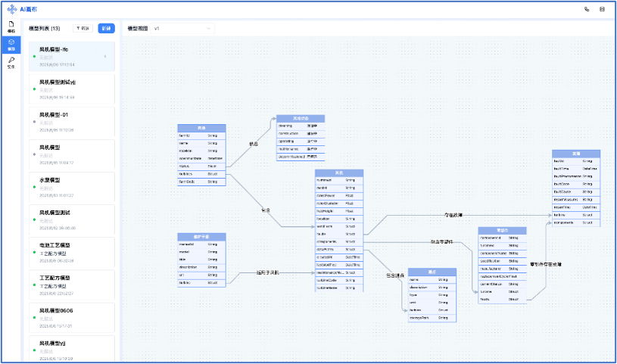Click the 包含零部件 relation label on canvas
The width and height of the screenshot is (617, 364).
pos(442,241)
